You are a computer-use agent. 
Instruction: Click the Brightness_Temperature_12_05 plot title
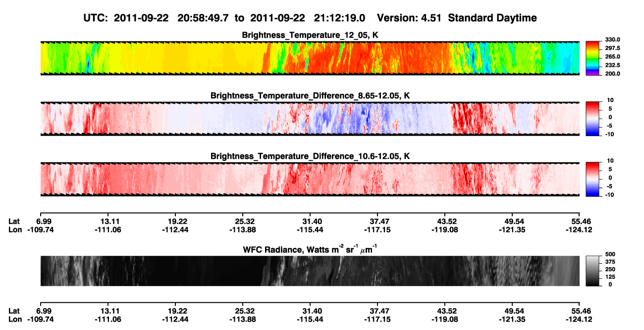tap(310, 35)
